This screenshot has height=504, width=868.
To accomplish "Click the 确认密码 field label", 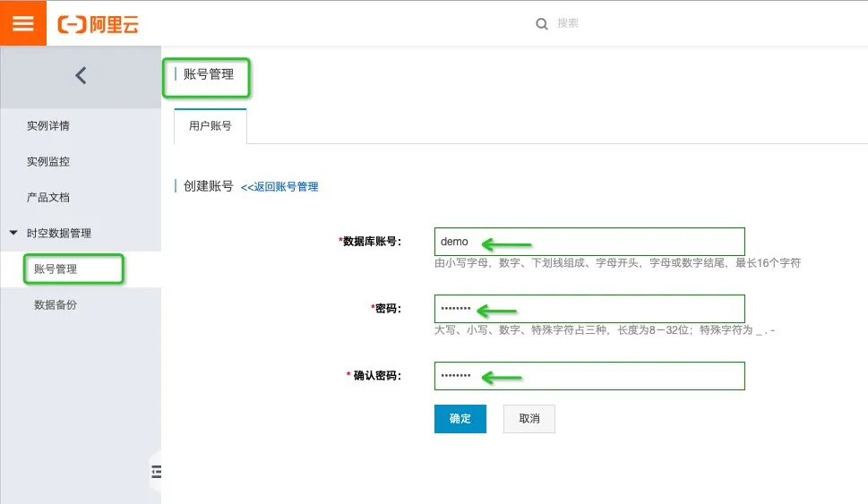I will click(x=374, y=376).
